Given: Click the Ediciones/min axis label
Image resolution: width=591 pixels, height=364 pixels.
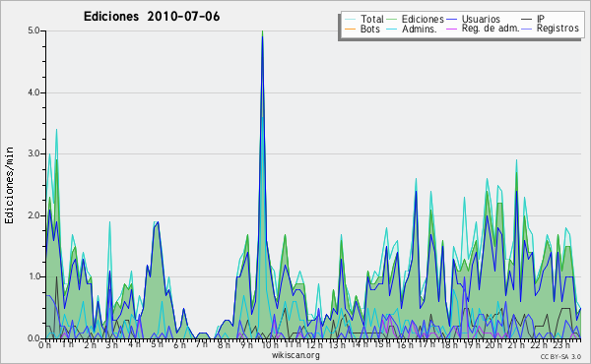Looking at the screenshot, I should (x=9, y=185).
